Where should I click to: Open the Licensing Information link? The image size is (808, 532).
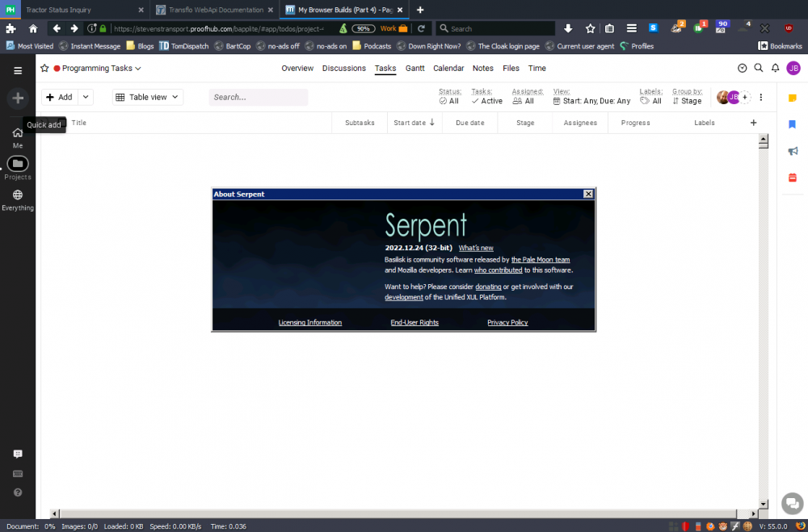pos(310,323)
